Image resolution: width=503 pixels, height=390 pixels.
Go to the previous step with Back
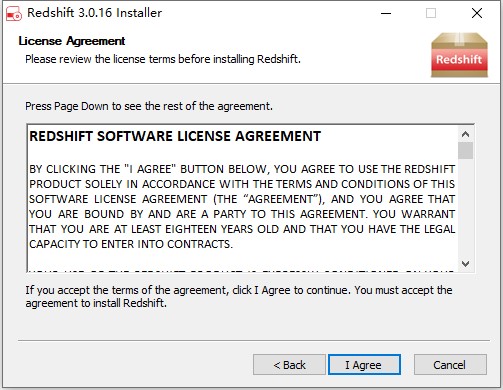[x=289, y=365]
